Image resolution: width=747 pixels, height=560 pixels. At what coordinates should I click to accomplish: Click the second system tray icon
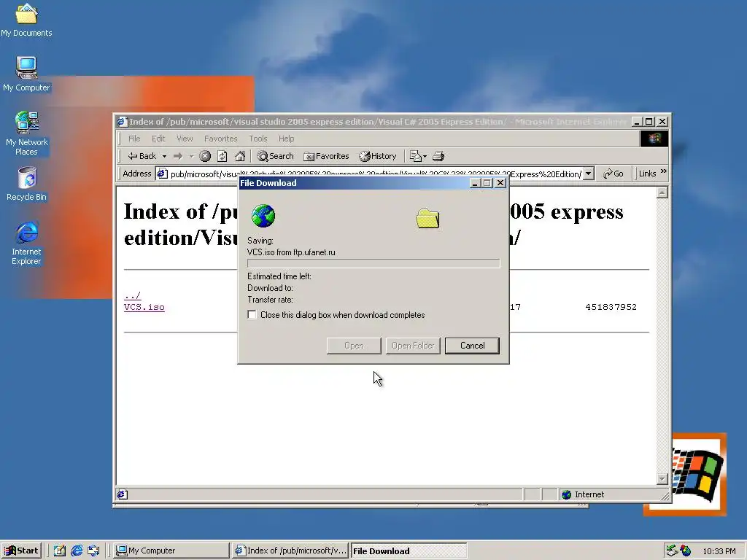686,551
